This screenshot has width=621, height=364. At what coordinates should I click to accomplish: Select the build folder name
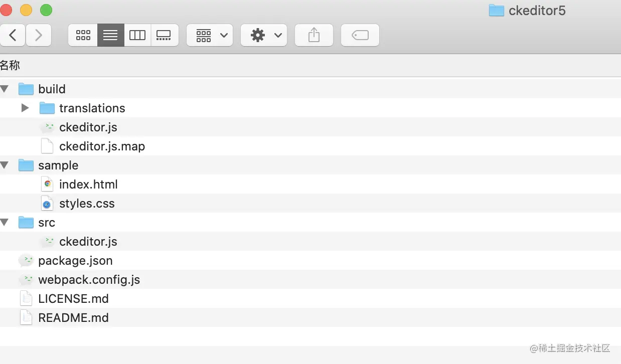click(52, 89)
